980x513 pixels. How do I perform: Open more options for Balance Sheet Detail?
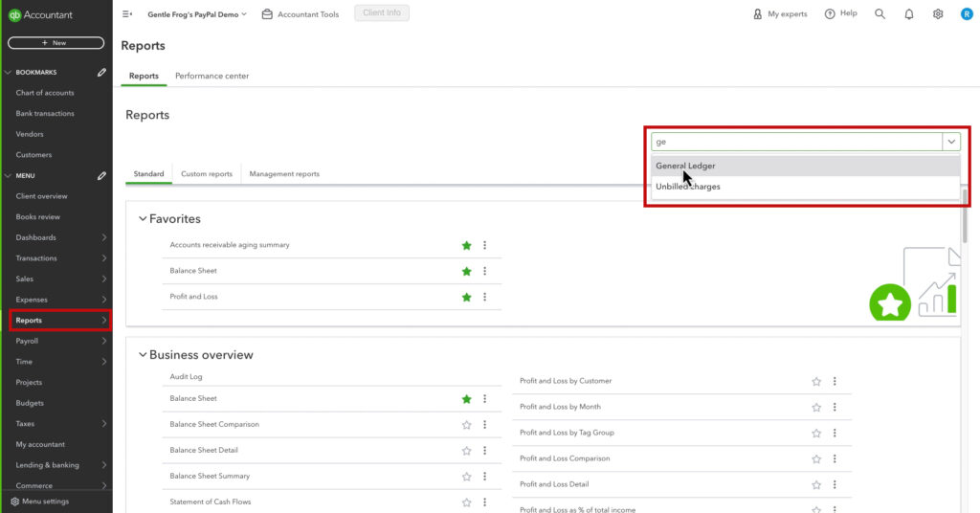point(484,451)
